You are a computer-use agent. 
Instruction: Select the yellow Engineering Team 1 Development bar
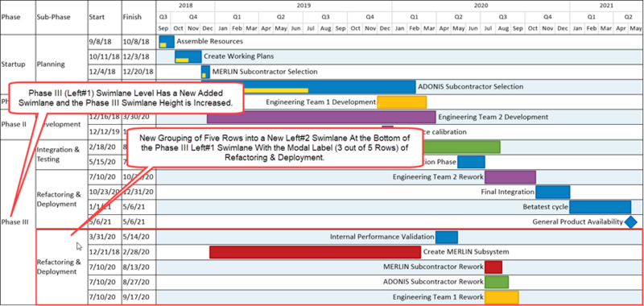[x=402, y=101]
